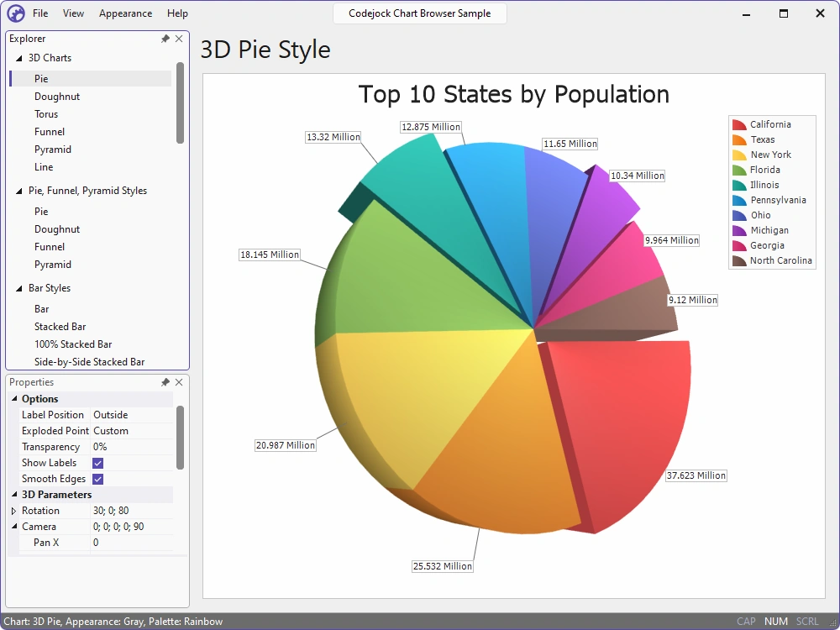
Task: Collapse the Options property category
Action: coord(14,398)
